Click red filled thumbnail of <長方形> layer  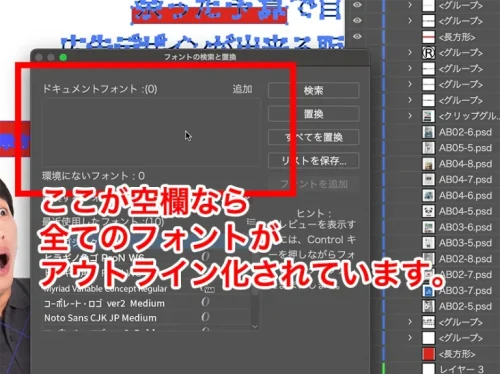(428, 354)
